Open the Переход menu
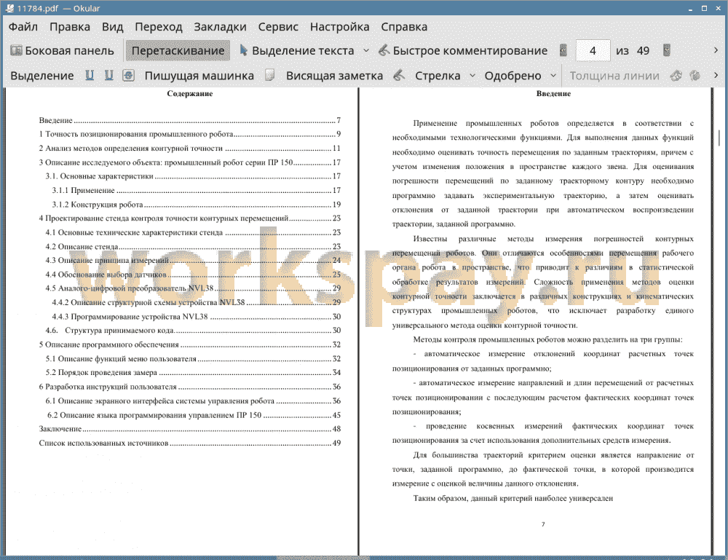This screenshot has height=560, width=728. 158,27
